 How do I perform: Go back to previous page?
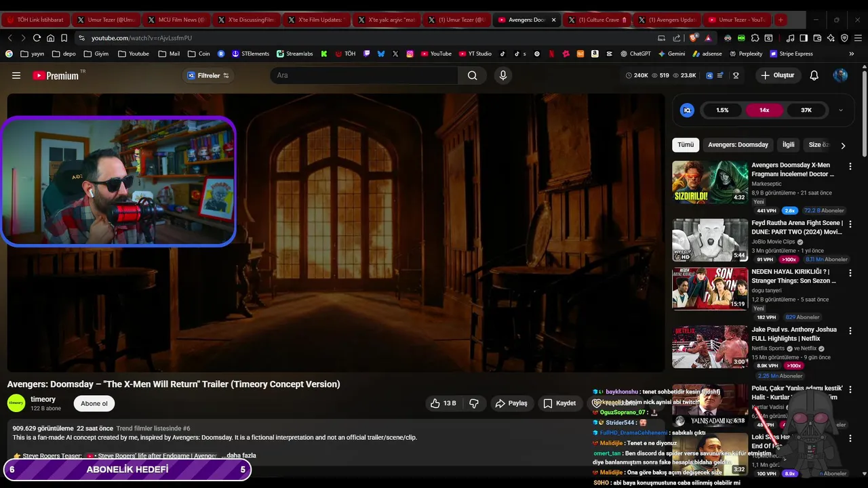pyautogui.click(x=9, y=38)
